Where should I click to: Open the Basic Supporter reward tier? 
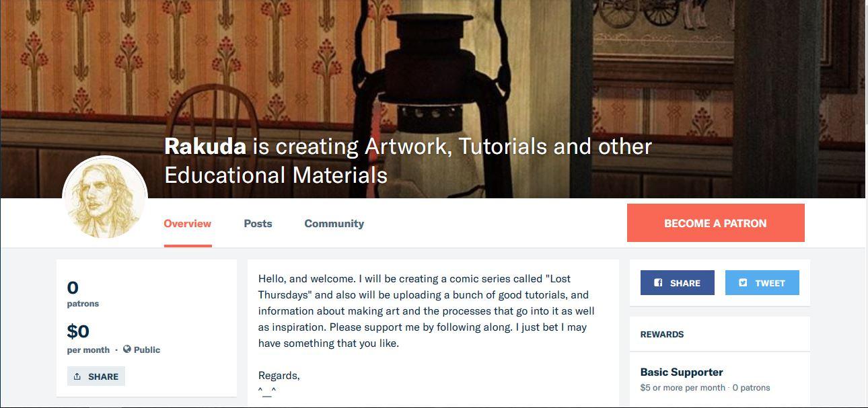click(681, 372)
